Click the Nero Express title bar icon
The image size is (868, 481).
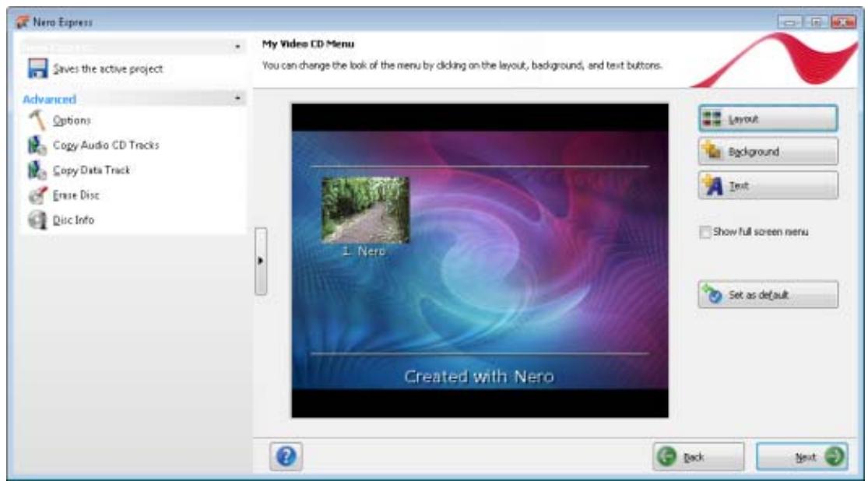pos(23,22)
